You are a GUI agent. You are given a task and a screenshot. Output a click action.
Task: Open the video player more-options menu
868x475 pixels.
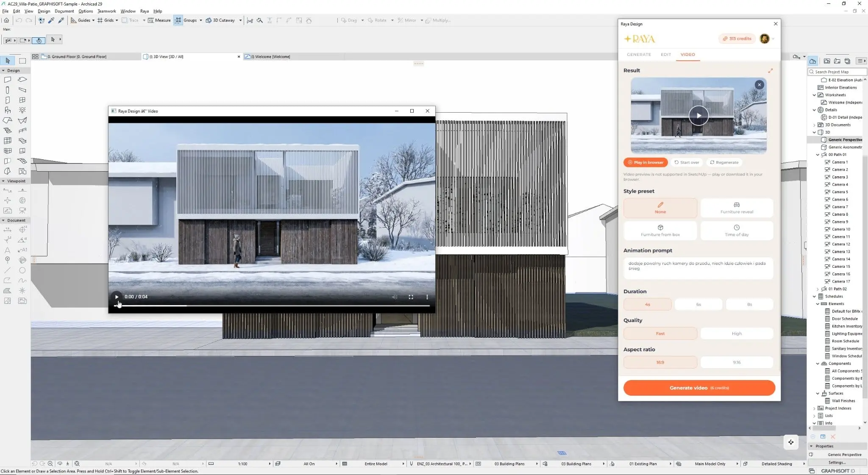click(x=427, y=297)
